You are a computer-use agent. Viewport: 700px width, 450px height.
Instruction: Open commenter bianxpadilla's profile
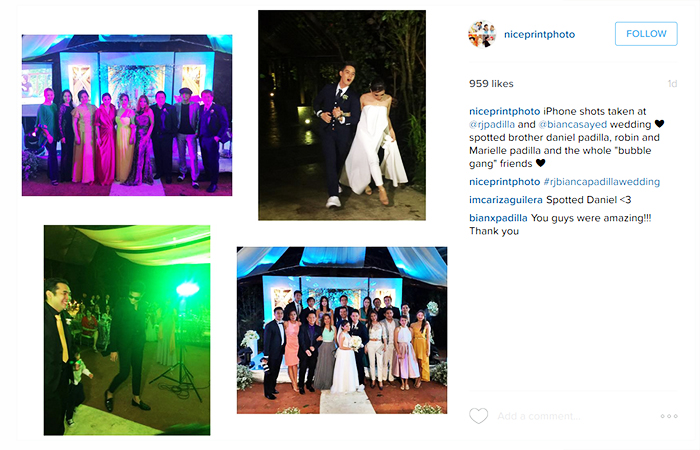pyautogui.click(x=498, y=218)
